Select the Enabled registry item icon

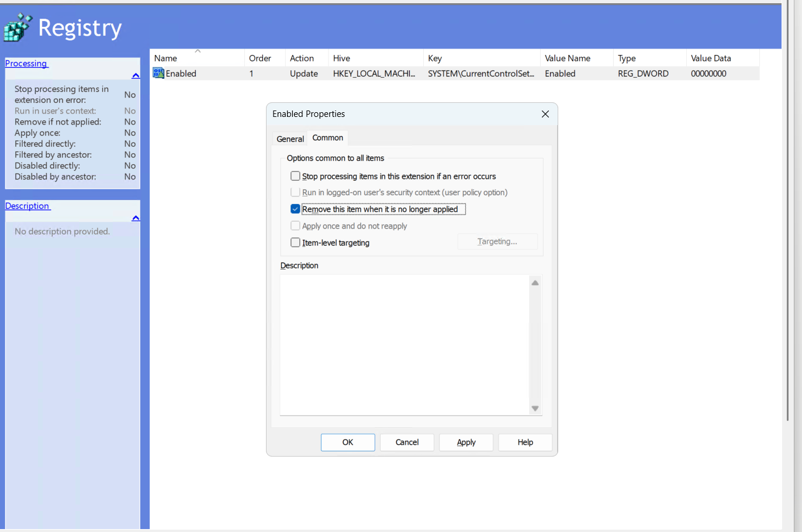coord(158,73)
